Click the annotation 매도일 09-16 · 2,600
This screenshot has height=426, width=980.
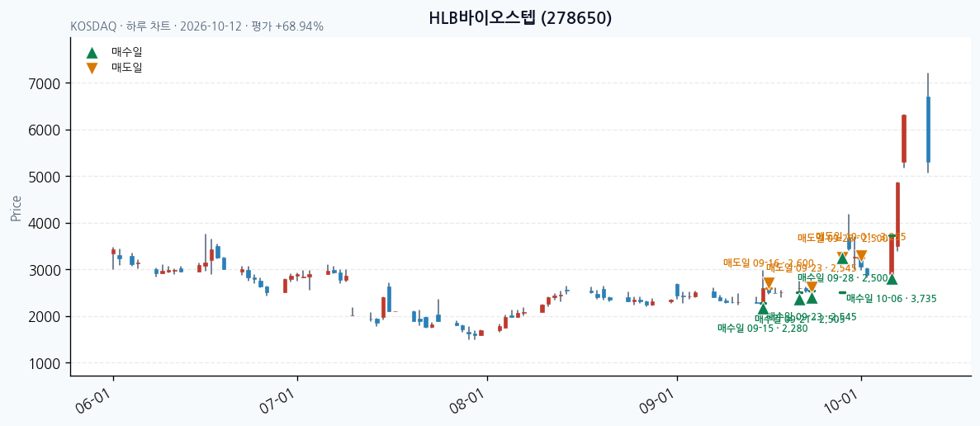click(x=769, y=263)
